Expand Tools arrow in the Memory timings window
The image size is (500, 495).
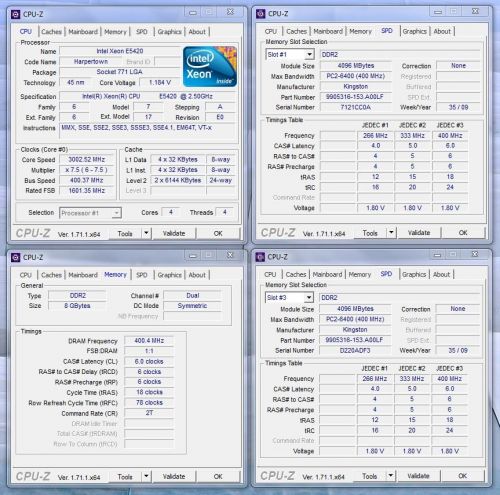coord(146,476)
